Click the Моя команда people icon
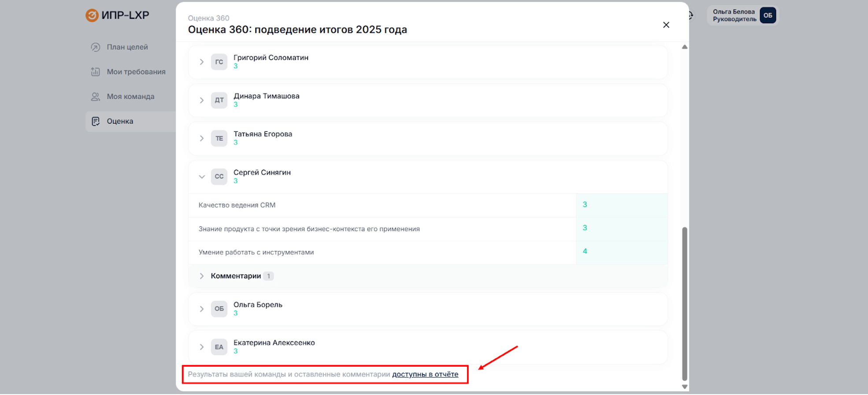Image resolution: width=868 pixels, height=395 pixels. [x=95, y=97]
